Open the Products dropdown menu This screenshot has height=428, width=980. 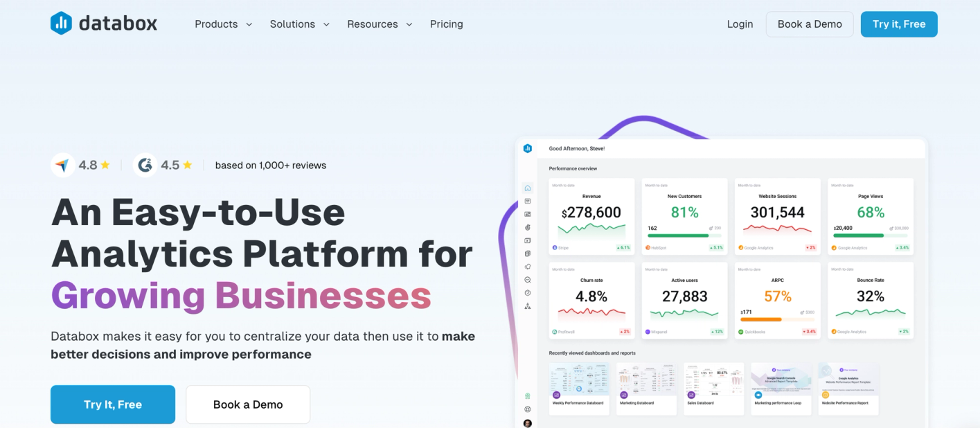pos(223,24)
